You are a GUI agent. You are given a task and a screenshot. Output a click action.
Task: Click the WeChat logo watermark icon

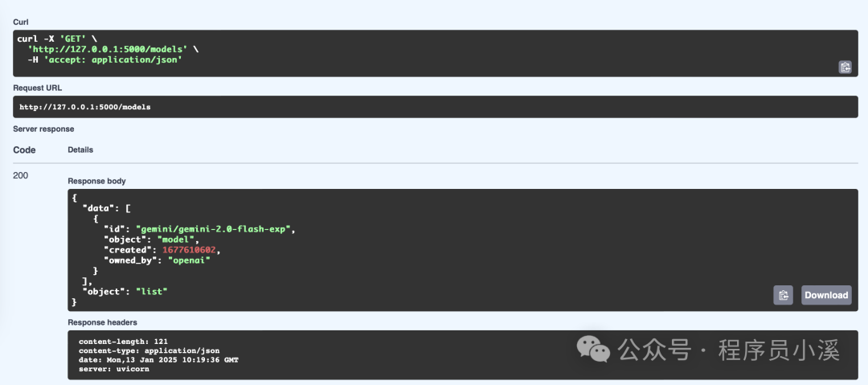[594, 350]
